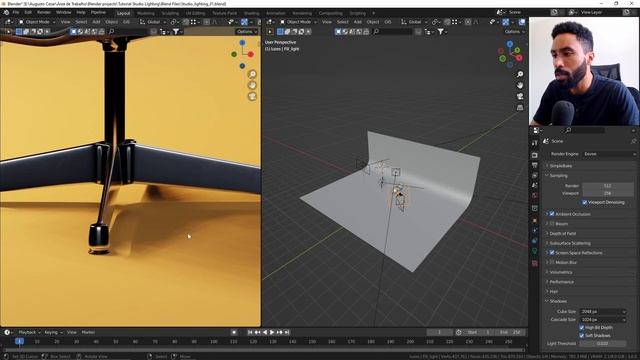This screenshot has height=360, width=640.
Task: Click Viewport samples field 256
Action: pos(608,193)
